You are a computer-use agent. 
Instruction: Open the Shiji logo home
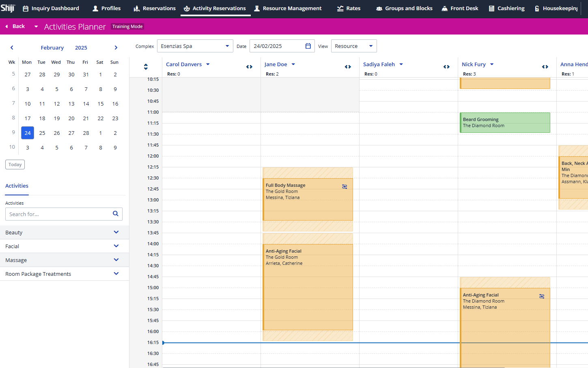tap(8, 8)
